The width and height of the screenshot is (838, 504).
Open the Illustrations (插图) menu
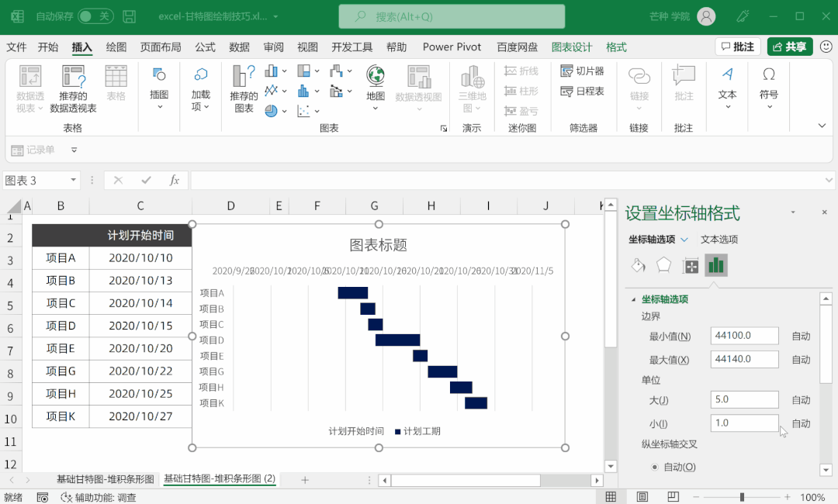(159, 88)
